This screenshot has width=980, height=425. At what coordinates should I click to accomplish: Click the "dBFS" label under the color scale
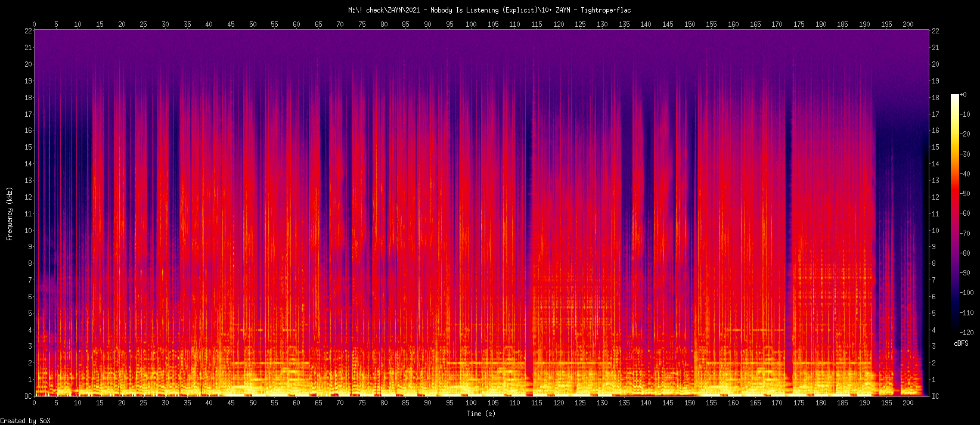pyautogui.click(x=961, y=344)
